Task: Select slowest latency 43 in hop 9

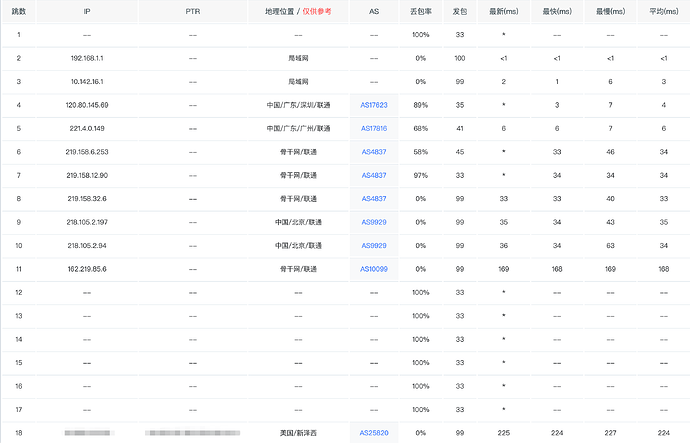Action: pyautogui.click(x=610, y=222)
